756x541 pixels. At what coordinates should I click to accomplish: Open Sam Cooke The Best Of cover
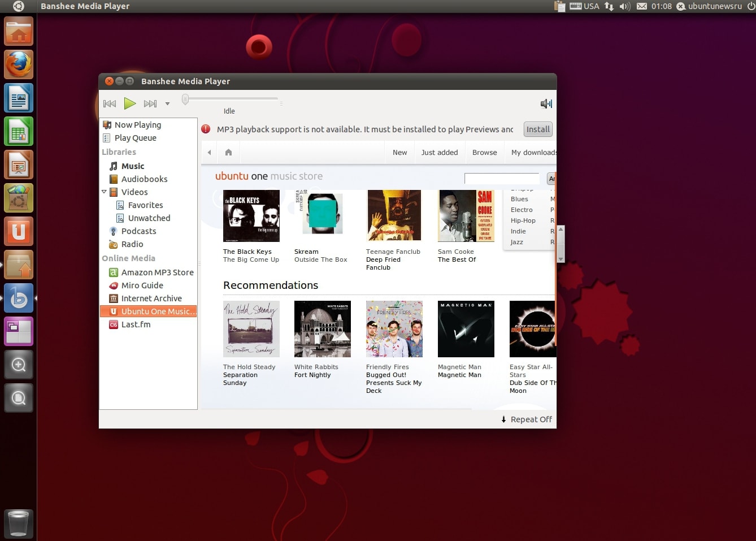point(466,216)
